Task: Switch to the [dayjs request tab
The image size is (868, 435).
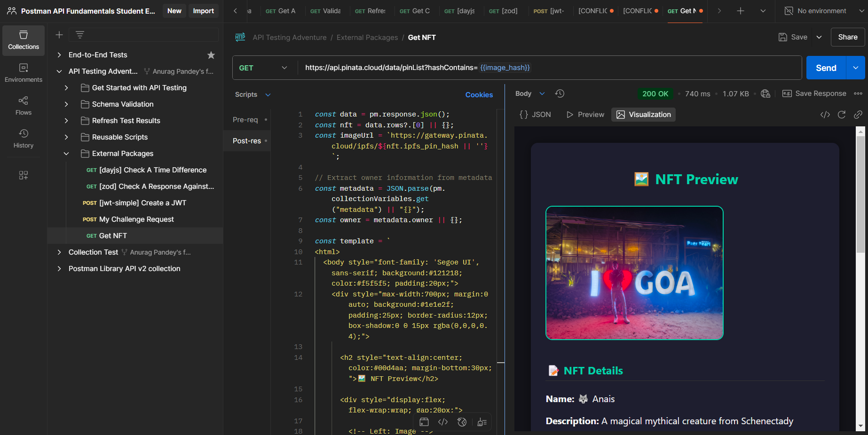Action: [x=459, y=11]
